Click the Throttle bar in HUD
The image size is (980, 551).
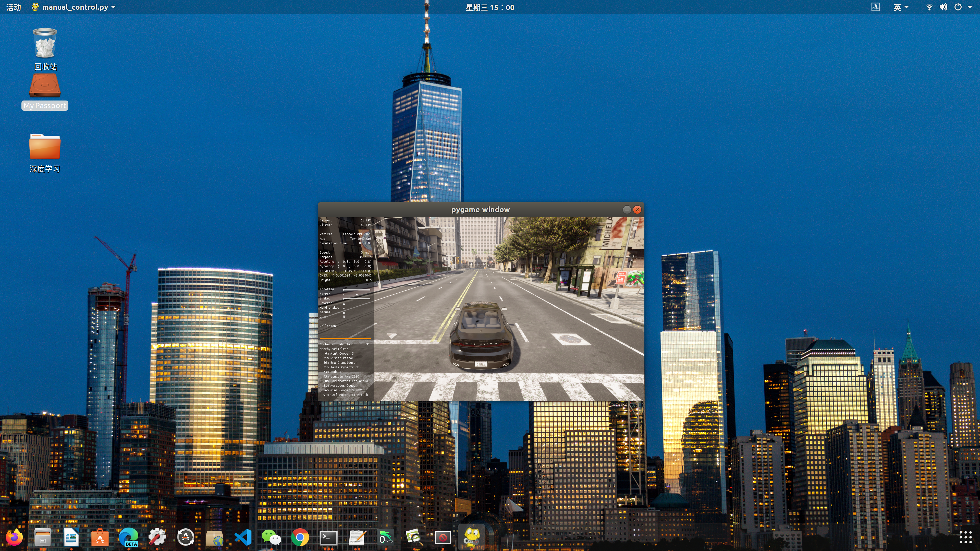tap(357, 290)
